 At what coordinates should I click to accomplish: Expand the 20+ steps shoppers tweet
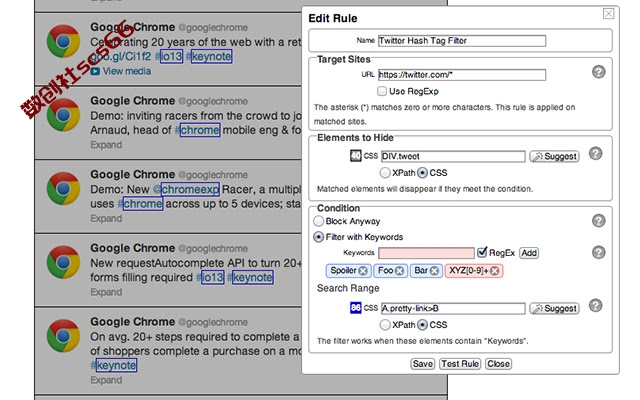click(x=106, y=380)
